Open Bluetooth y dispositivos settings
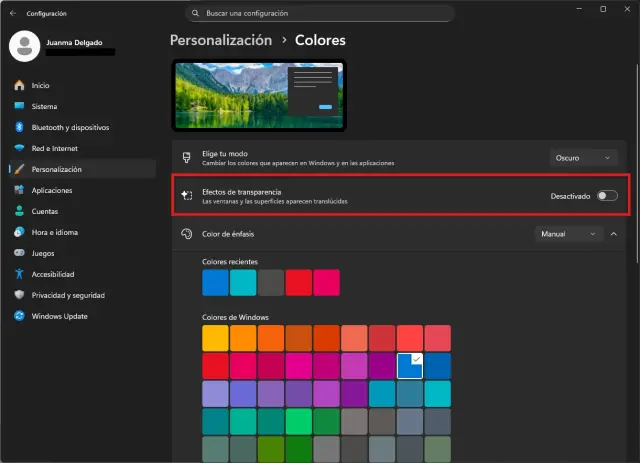 pyautogui.click(x=69, y=127)
